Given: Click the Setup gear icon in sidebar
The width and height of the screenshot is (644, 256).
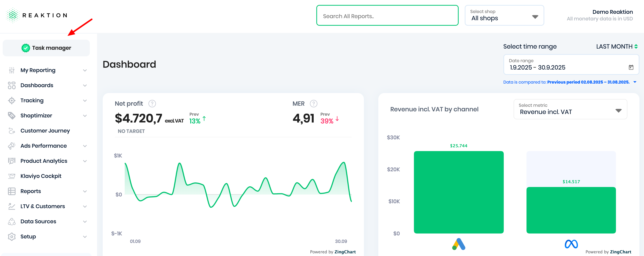Looking at the screenshot, I should pyautogui.click(x=12, y=237).
